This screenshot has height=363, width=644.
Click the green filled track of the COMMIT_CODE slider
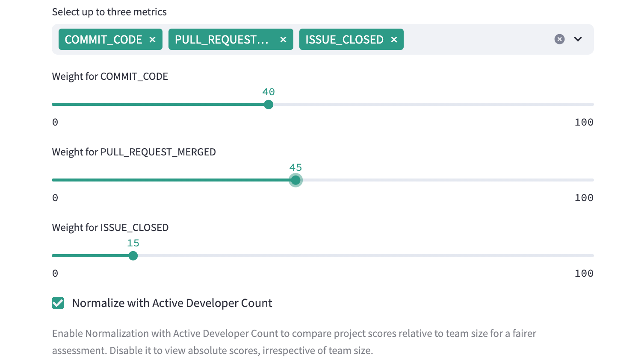click(158, 105)
